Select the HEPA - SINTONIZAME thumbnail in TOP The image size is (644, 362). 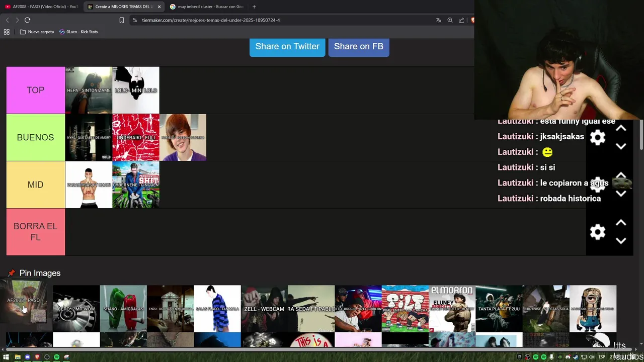pos(89,90)
